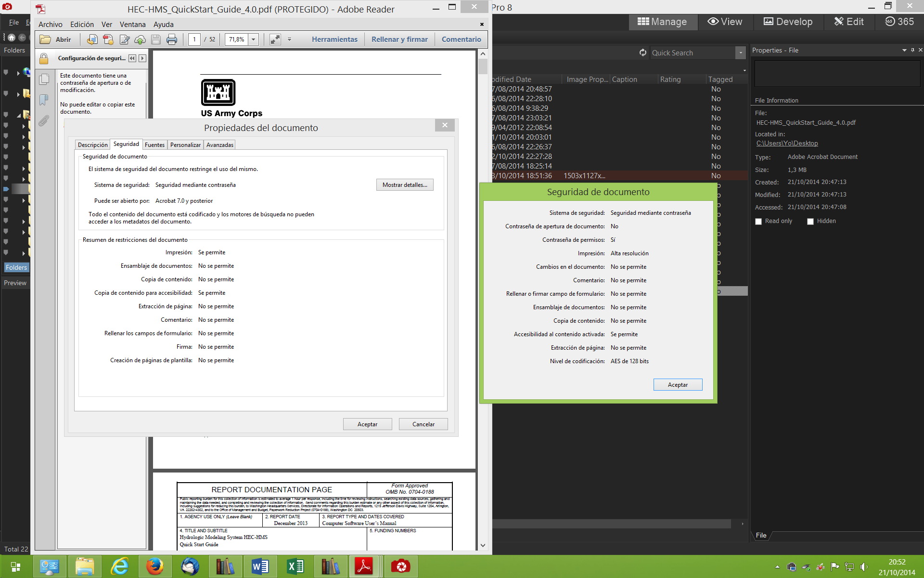
Task: Switch to the Fuentes tab
Action: coord(154,145)
